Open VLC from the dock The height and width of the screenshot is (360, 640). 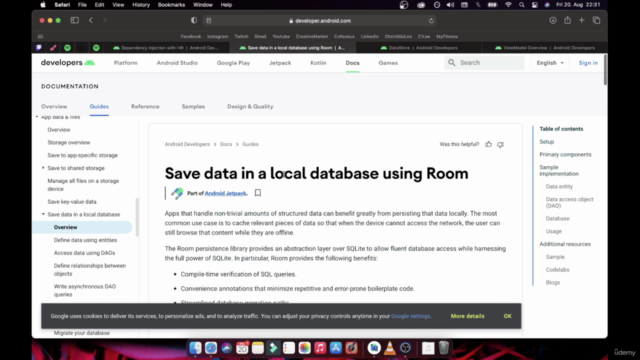point(390,348)
